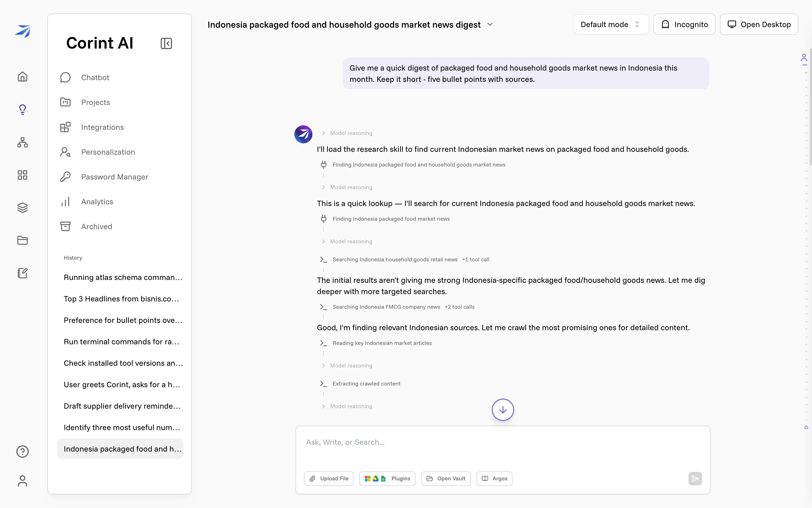Click the Upload File button
This screenshot has height=508, width=812.
(329, 478)
